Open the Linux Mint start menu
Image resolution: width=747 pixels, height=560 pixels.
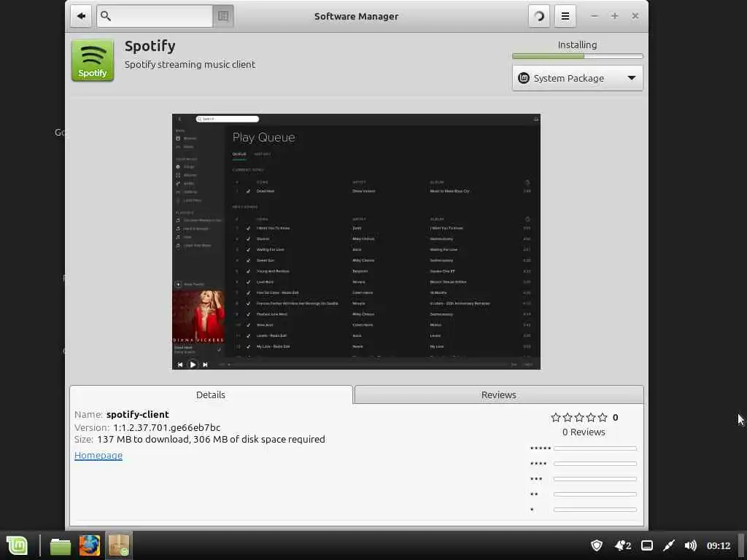pos(18,545)
